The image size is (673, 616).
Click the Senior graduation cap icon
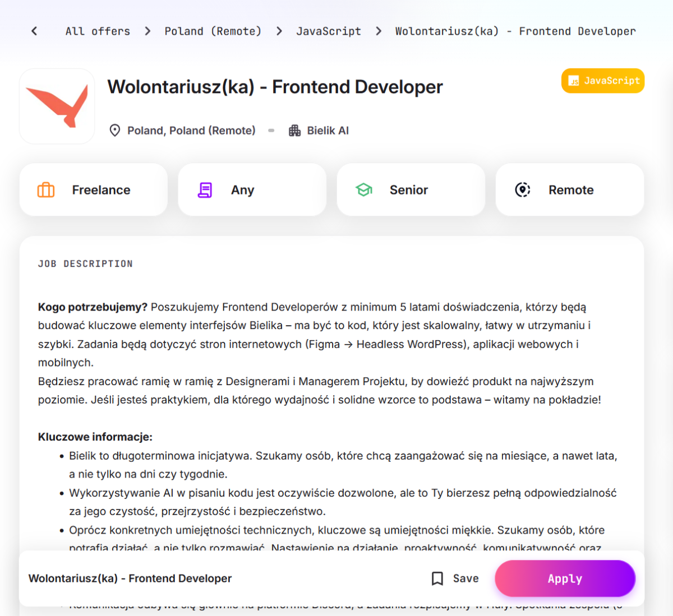coord(364,190)
